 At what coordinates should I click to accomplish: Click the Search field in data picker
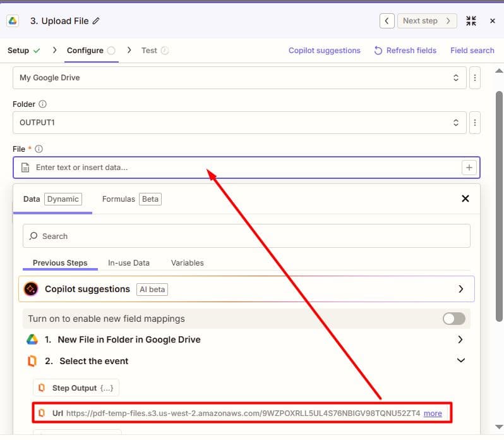coord(246,236)
